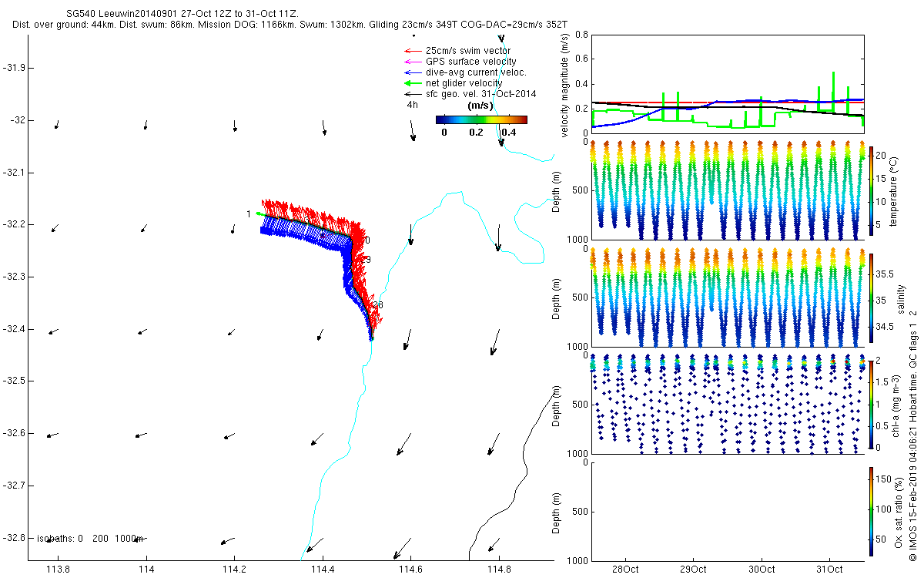Click the '30Oct' date tick label

point(762,569)
